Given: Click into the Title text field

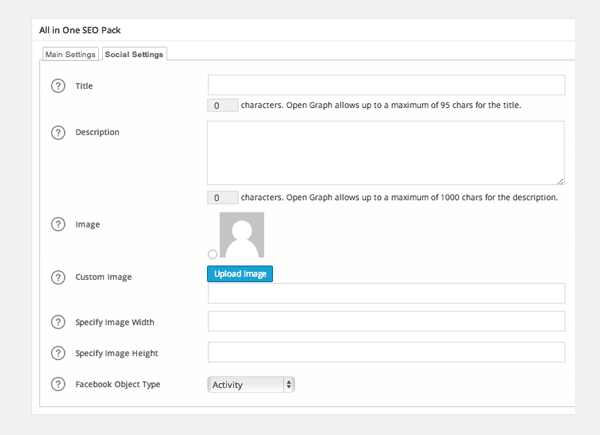Looking at the screenshot, I should click(x=386, y=85).
